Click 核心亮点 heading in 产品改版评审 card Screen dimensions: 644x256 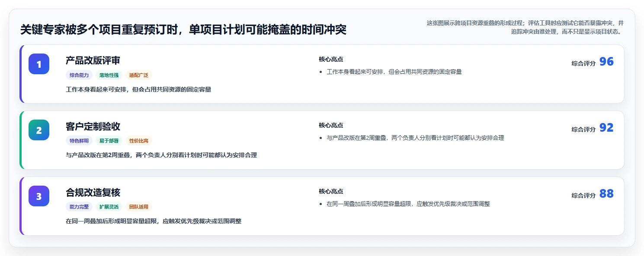pyautogui.click(x=331, y=59)
